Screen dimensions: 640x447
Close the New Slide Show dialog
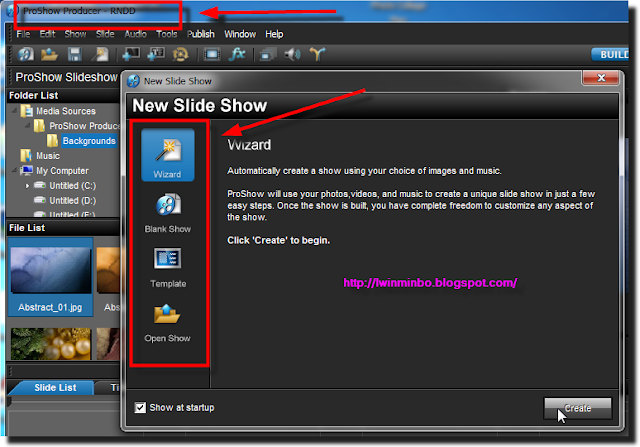(600, 78)
